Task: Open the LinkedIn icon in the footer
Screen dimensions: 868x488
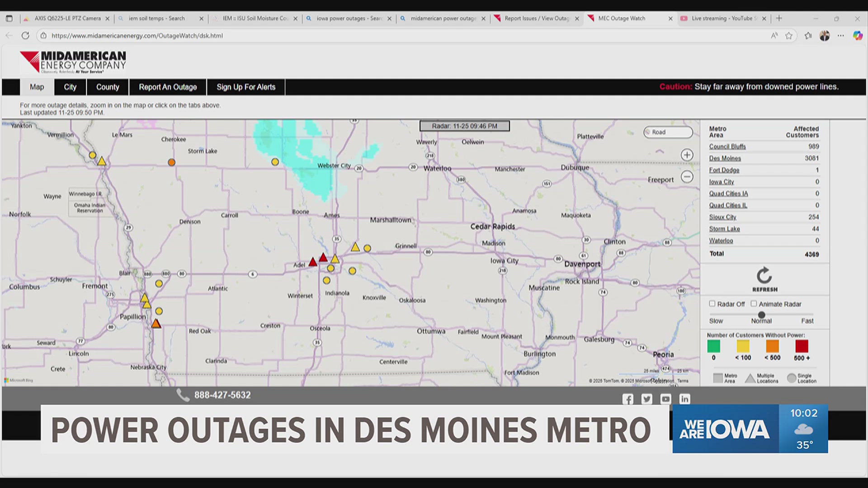Action: click(x=684, y=399)
